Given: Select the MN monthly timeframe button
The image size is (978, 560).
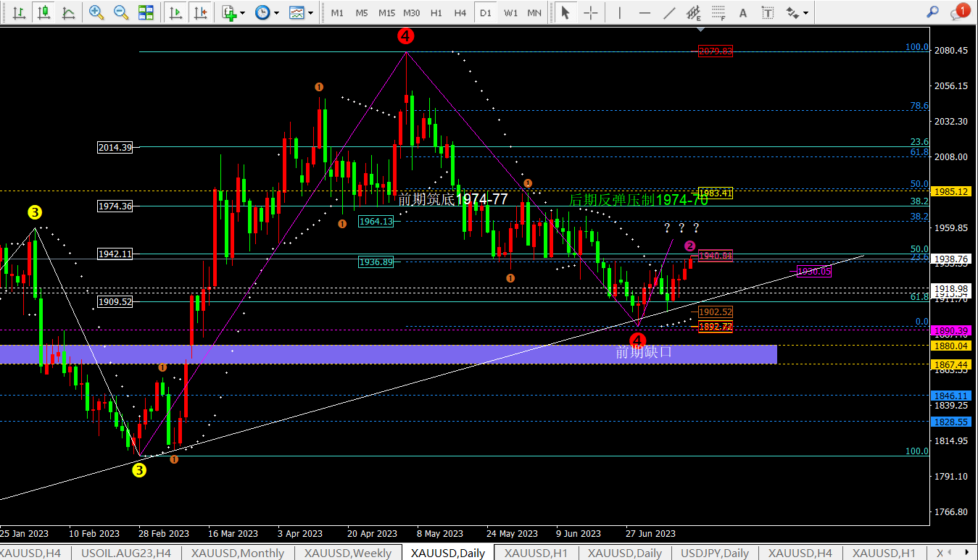Looking at the screenshot, I should tap(534, 12).
